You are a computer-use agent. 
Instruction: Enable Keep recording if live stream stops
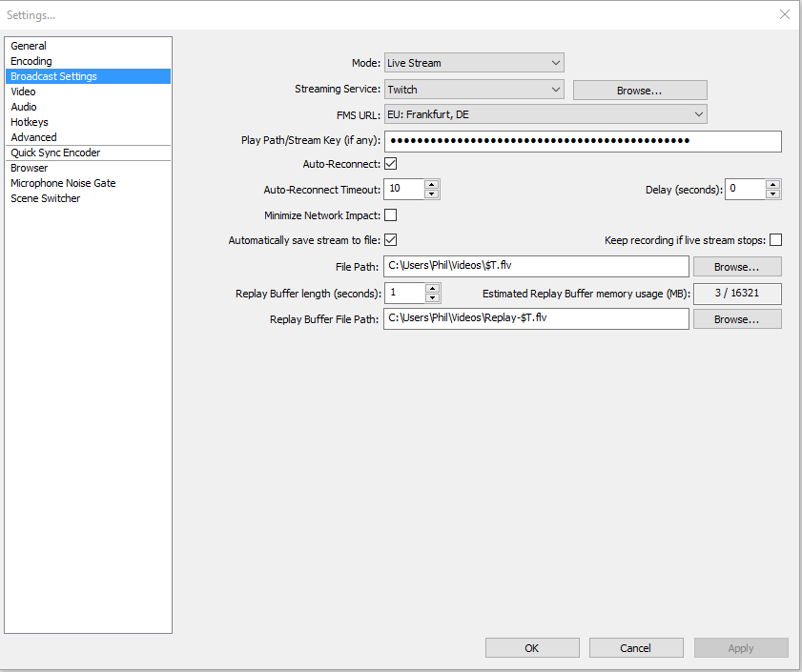(x=775, y=240)
